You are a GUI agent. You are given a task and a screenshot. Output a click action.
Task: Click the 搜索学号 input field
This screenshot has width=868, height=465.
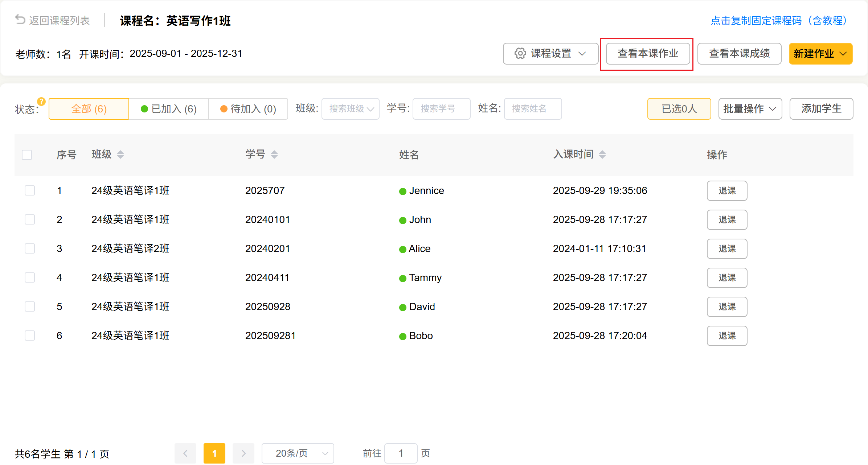click(x=441, y=108)
